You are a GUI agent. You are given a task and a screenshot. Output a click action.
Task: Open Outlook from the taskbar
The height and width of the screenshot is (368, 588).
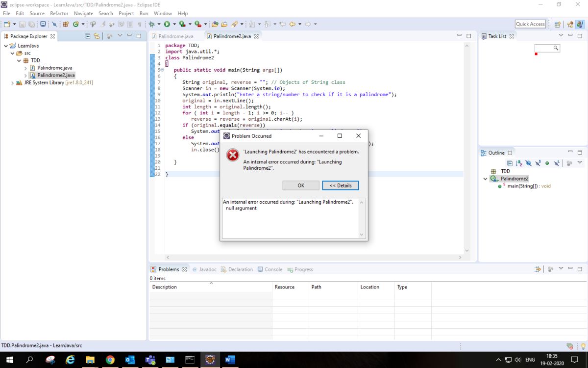pos(130,360)
